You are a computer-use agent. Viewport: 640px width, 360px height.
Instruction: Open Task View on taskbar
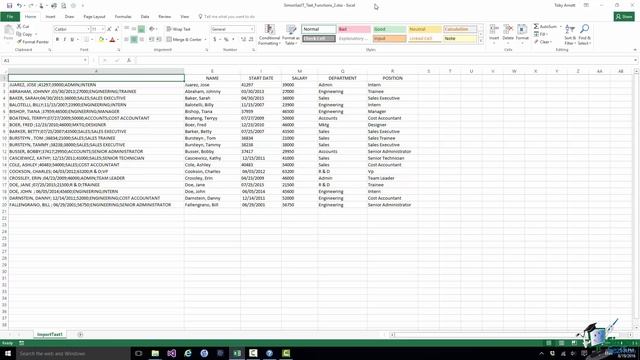138,353
